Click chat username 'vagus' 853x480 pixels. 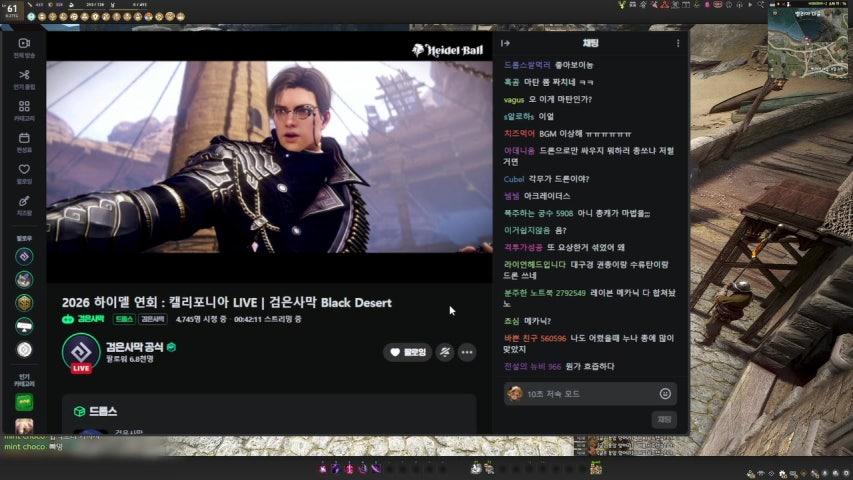point(514,100)
